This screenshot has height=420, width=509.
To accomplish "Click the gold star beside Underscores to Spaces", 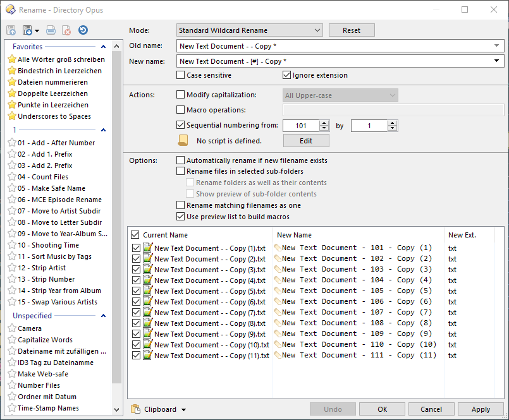I will tap(12, 116).
